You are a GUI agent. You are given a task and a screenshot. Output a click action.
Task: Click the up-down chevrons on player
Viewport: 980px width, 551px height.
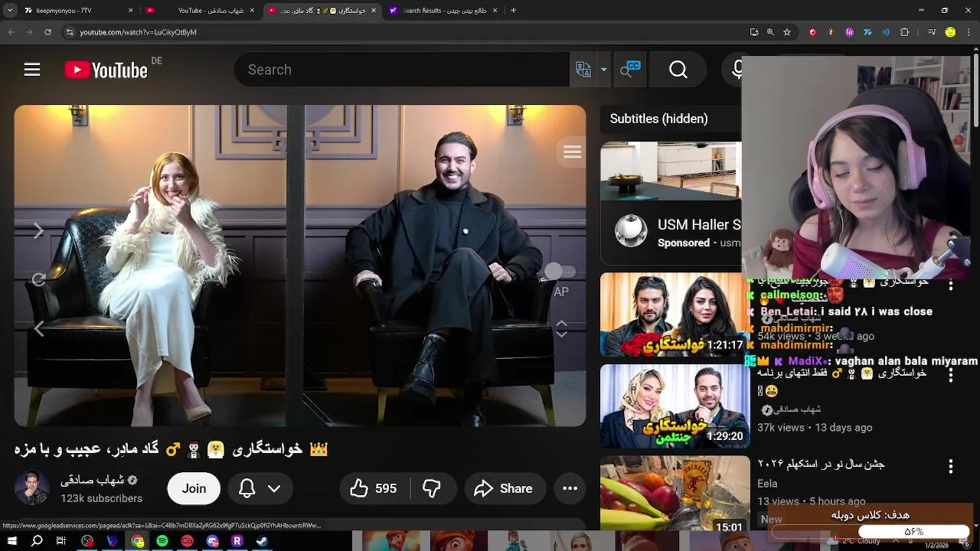pos(561,328)
